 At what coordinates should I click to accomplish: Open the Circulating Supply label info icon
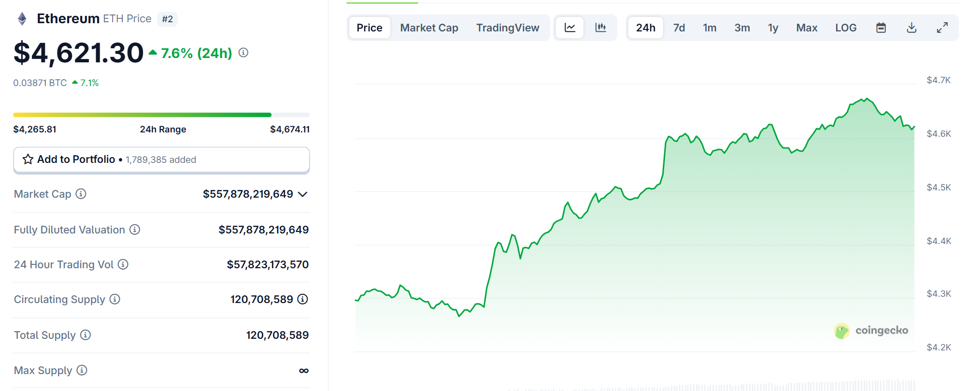tap(115, 299)
